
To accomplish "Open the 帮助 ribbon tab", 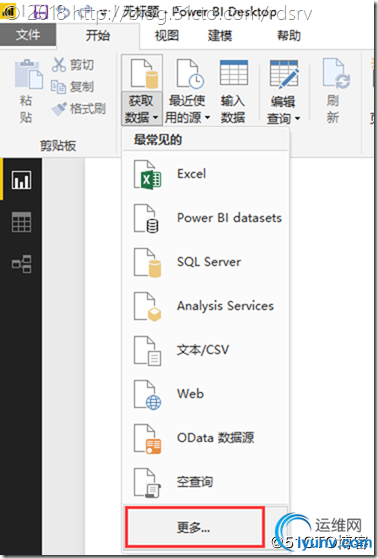I will coord(289,35).
